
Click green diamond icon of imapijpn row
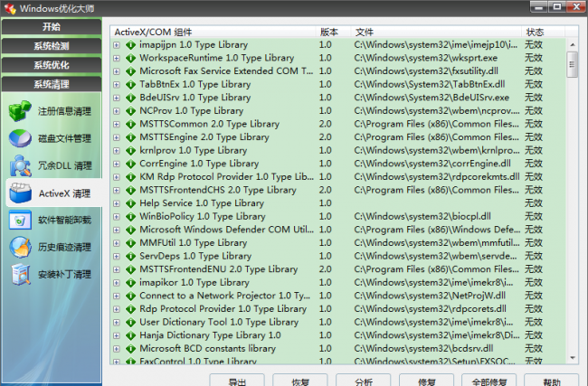tap(130, 45)
